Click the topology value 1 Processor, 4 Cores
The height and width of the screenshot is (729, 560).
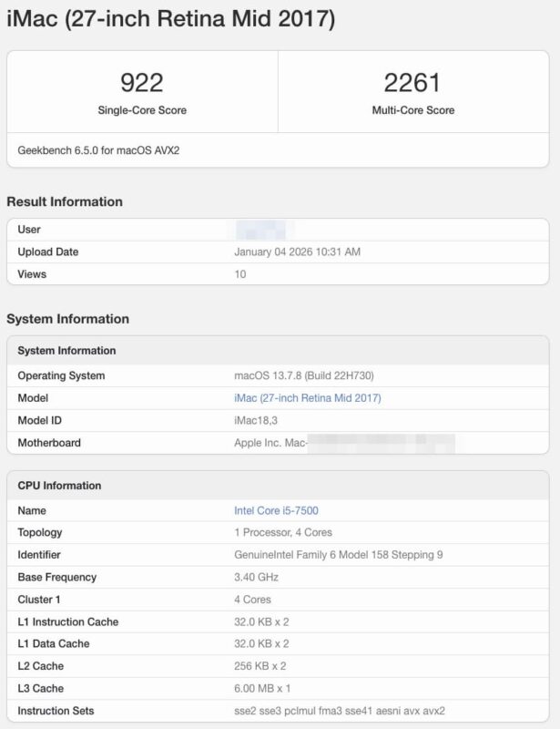283,533
